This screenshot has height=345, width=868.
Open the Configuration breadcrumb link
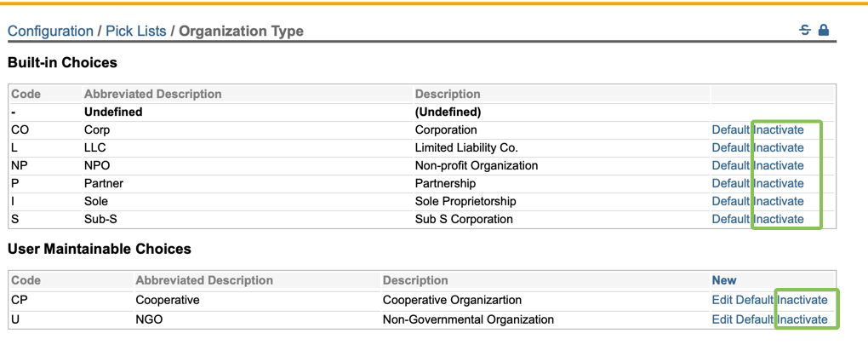tap(50, 32)
